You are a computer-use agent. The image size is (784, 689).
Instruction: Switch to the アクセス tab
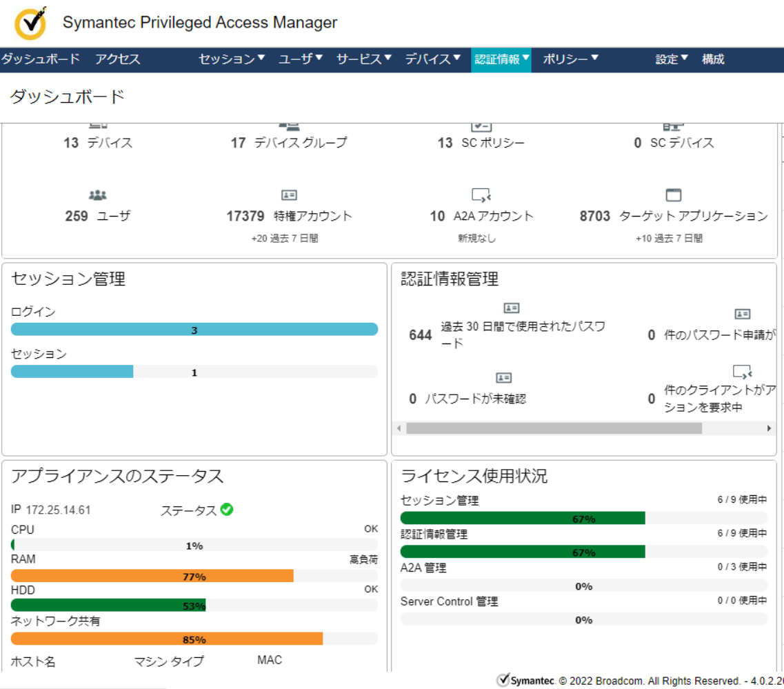click(120, 59)
